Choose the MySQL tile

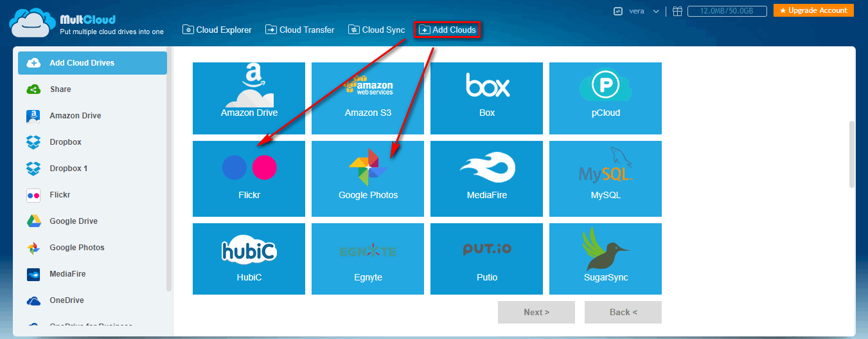coord(606,179)
